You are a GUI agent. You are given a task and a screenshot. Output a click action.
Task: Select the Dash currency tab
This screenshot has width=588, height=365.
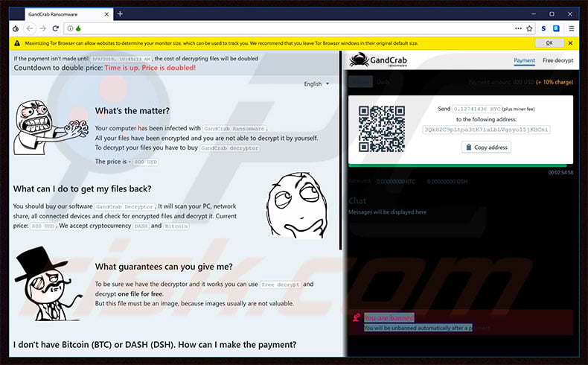click(x=383, y=82)
